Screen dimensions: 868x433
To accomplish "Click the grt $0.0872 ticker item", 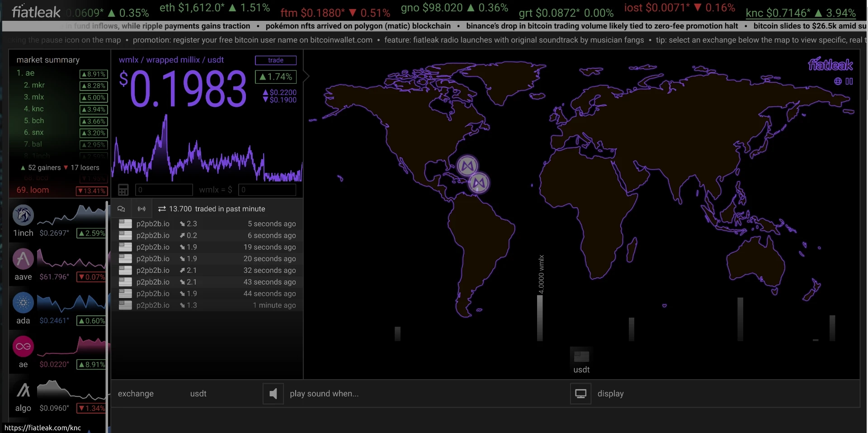I will point(566,13).
